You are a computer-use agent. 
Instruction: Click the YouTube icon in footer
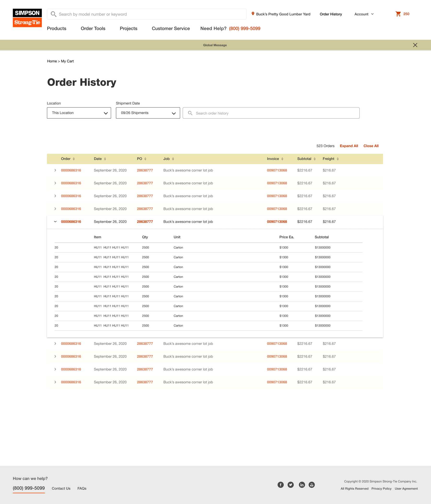[x=312, y=485]
